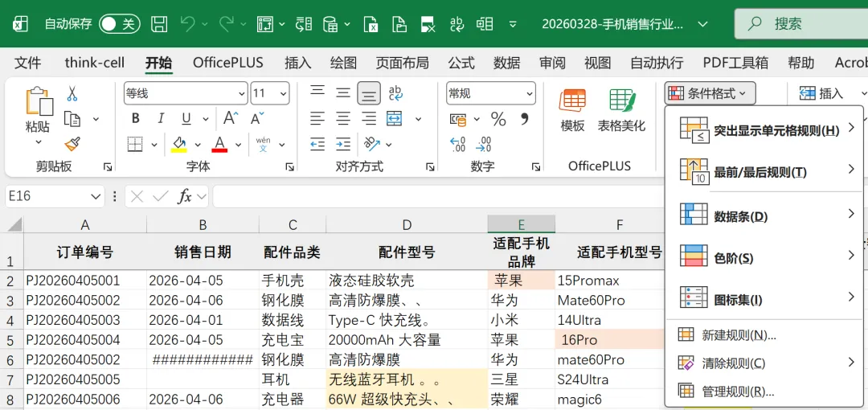Click the Comma Style icon
The height and width of the screenshot is (410, 868).
coord(525,118)
